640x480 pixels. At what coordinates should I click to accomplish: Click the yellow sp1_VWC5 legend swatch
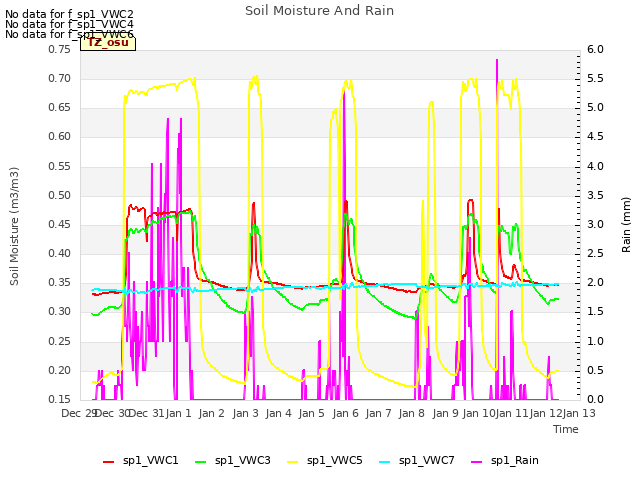293,462
